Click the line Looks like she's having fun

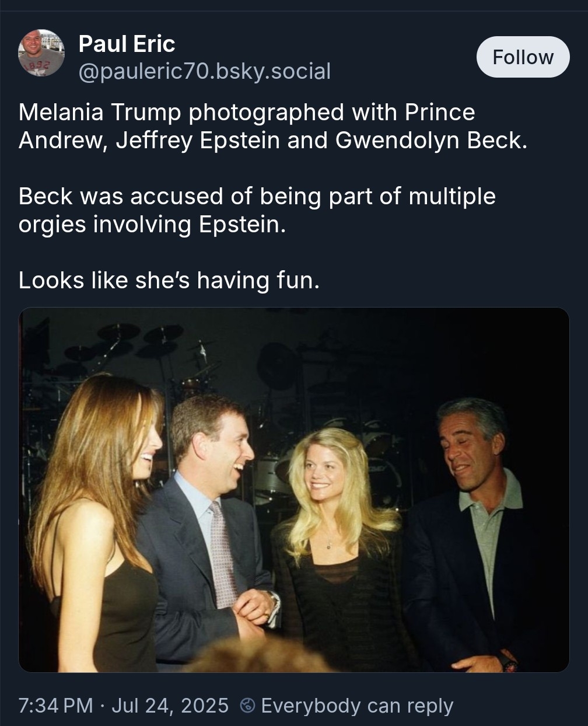tap(169, 281)
